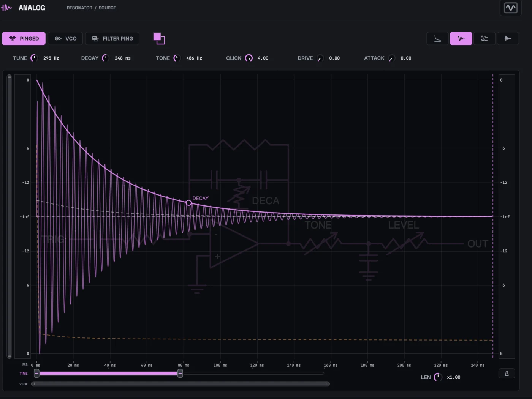Click the TONE knob
Screen dimensions: 532x399
click(x=177, y=58)
